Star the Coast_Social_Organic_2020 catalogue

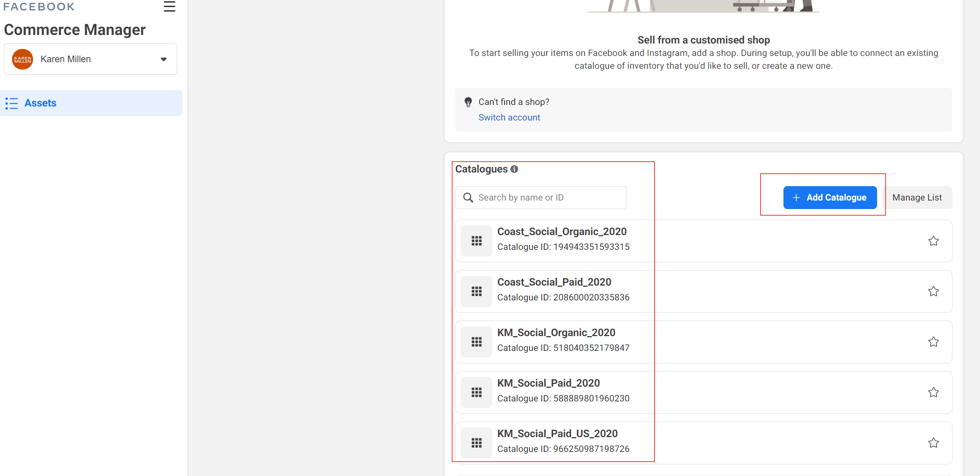pyautogui.click(x=933, y=241)
